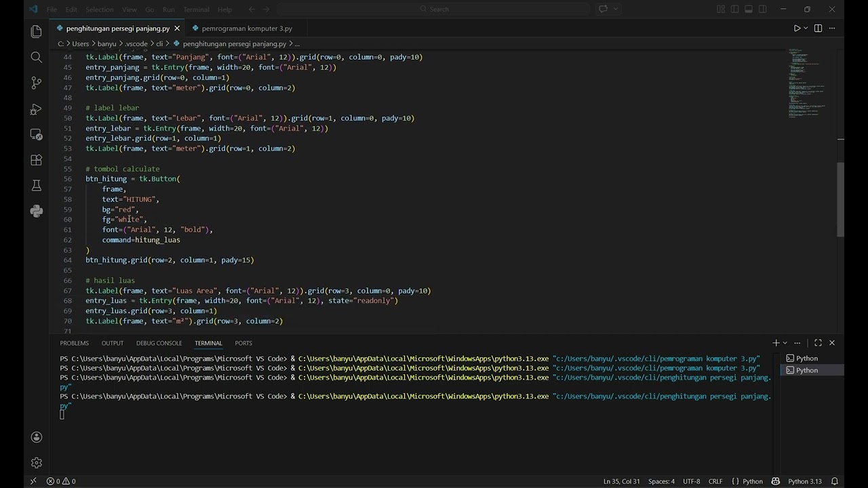Open the remote window indicator in status bar
The width and height of the screenshot is (868, 488).
click(33, 481)
